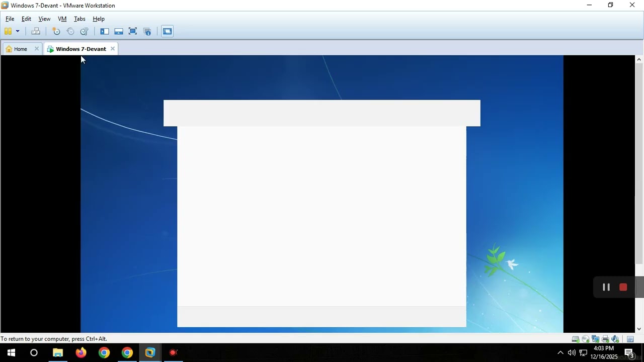644x362 pixels.
Task: Click the scrollbar down arrow
Action: (x=639, y=329)
